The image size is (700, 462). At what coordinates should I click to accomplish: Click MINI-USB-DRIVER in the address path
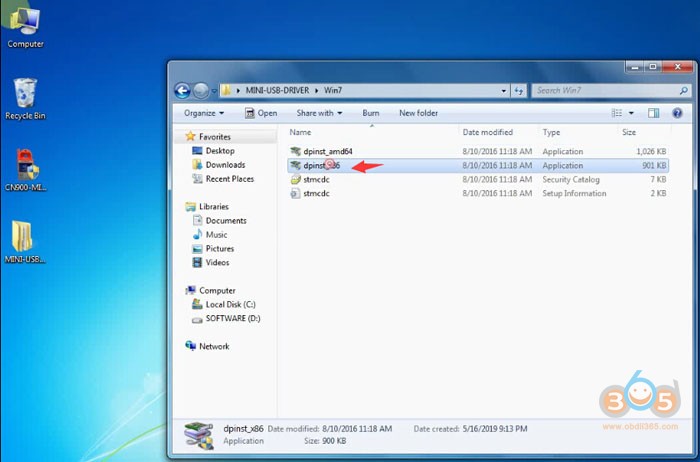click(x=277, y=90)
